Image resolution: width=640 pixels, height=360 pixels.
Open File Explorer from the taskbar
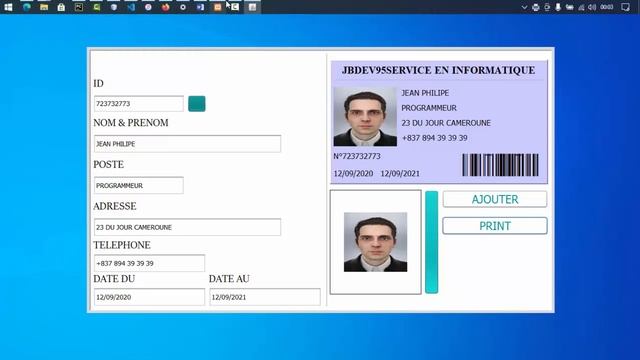coord(44,7)
